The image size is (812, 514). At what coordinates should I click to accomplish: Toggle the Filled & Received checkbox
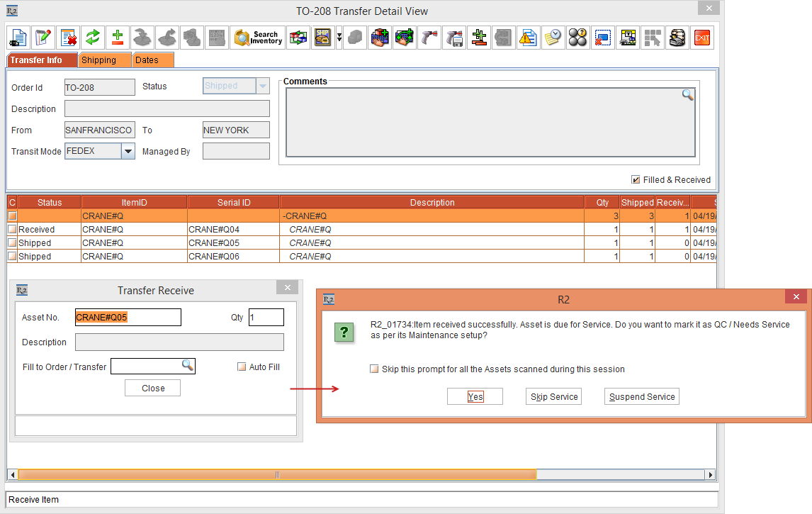point(636,180)
